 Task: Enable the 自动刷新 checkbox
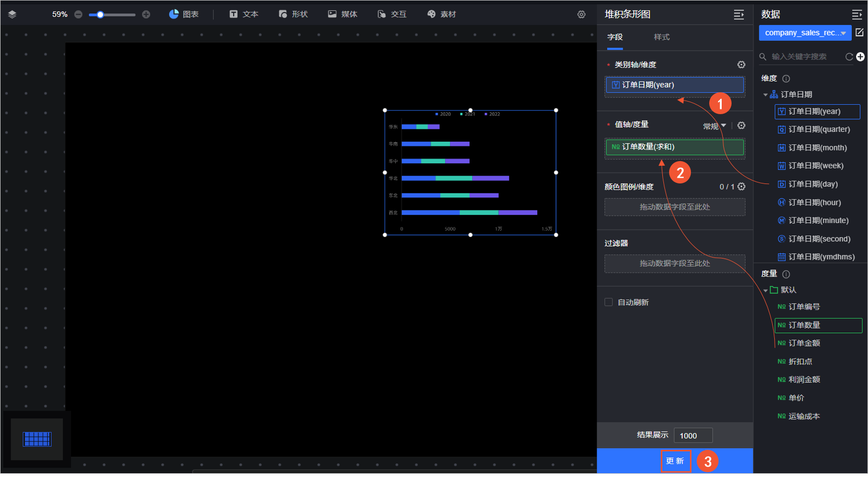(x=609, y=302)
